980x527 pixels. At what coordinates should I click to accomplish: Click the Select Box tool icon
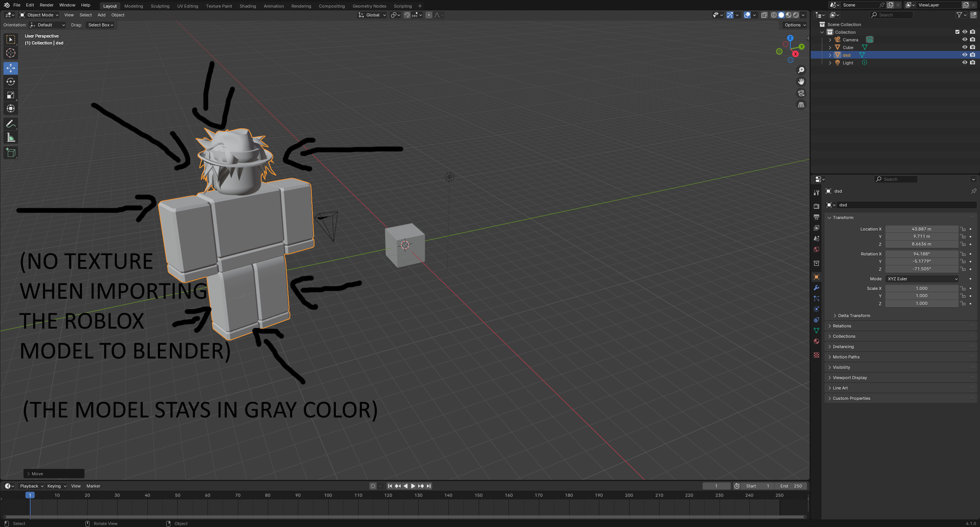(x=11, y=39)
